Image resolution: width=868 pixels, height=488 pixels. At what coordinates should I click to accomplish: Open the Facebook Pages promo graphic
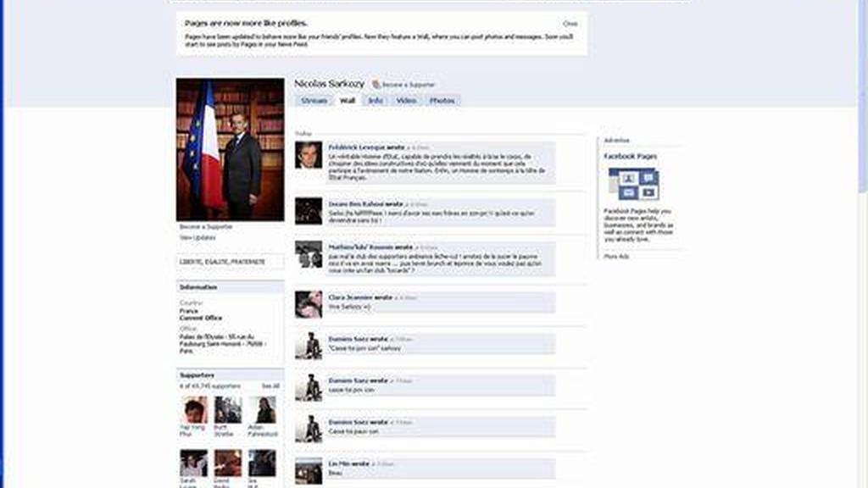coord(633,184)
